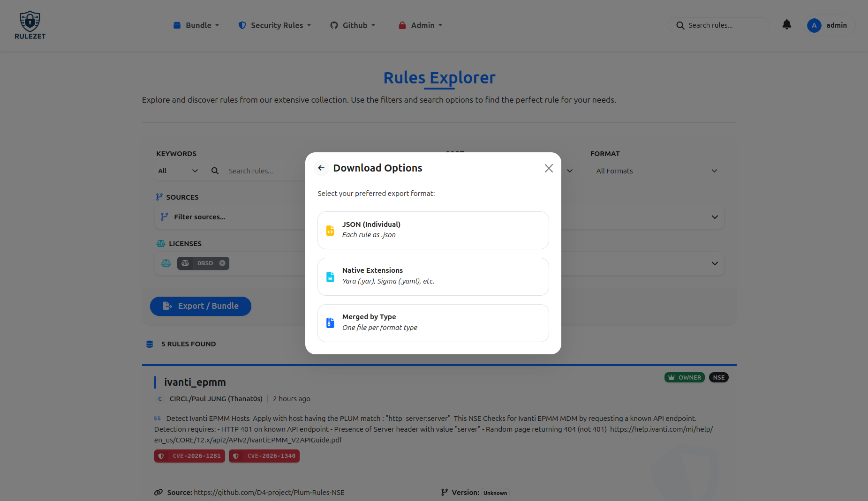
Task: Click the admin user avatar
Action: (814, 25)
